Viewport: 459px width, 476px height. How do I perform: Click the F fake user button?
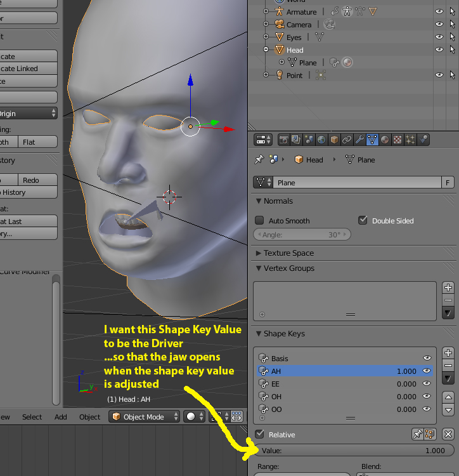(448, 182)
